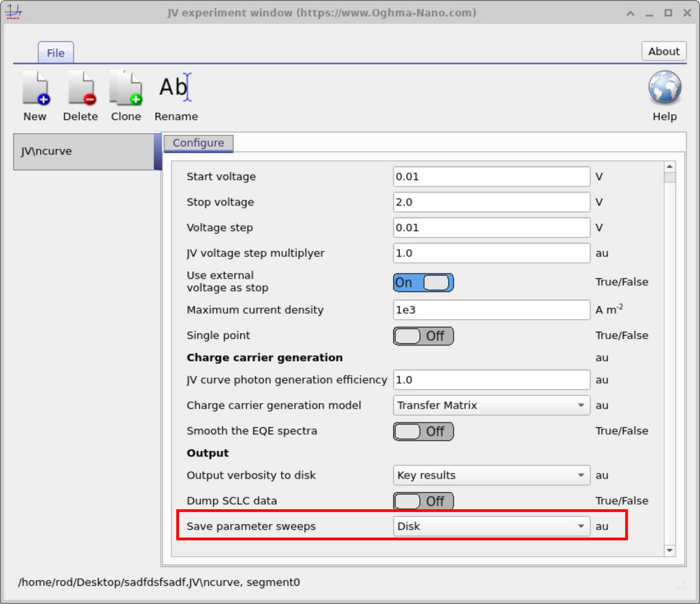Switch to the File tab
This screenshot has width=700, height=604.
pos(56,53)
